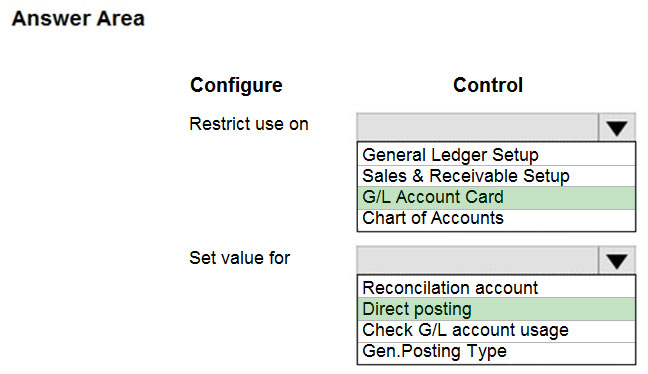Select Reconcilation account option
Image resolution: width=648 pixels, height=374 pixels.
pos(496,287)
